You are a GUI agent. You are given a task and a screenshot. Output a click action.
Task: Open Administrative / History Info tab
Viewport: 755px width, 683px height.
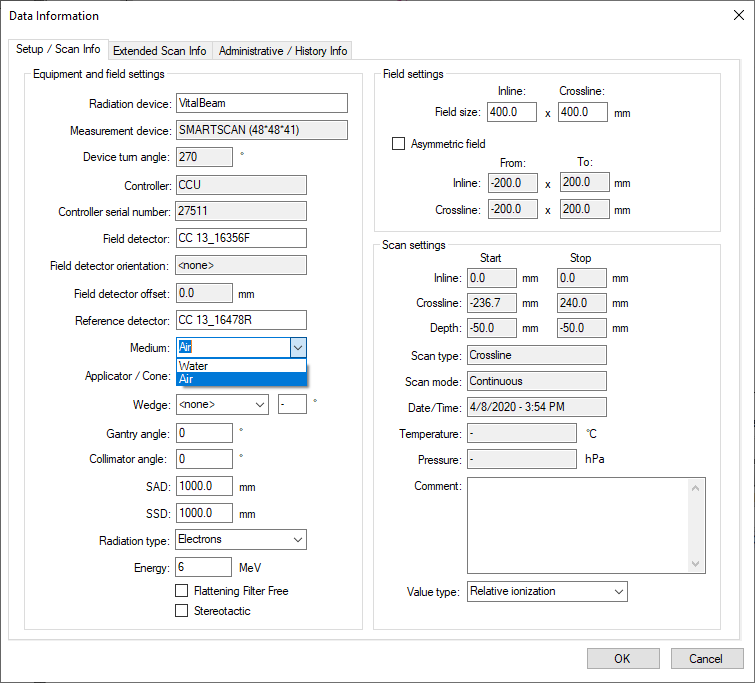[282, 51]
